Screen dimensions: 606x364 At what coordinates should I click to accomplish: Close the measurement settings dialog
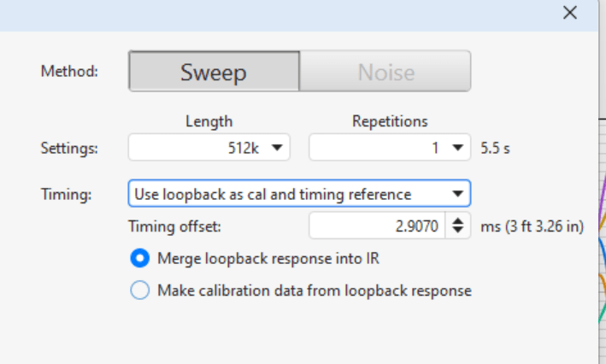[570, 13]
